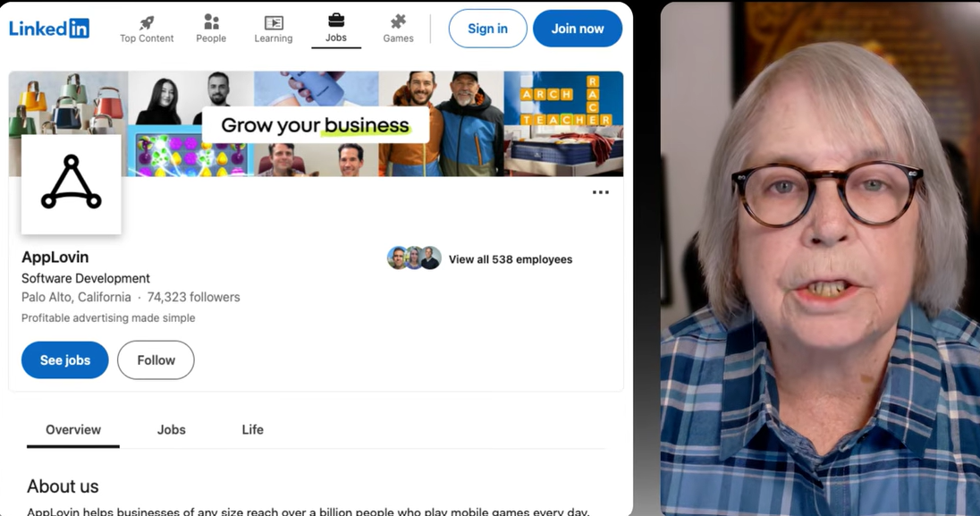Click the About us heading
980x516 pixels.
(63, 486)
